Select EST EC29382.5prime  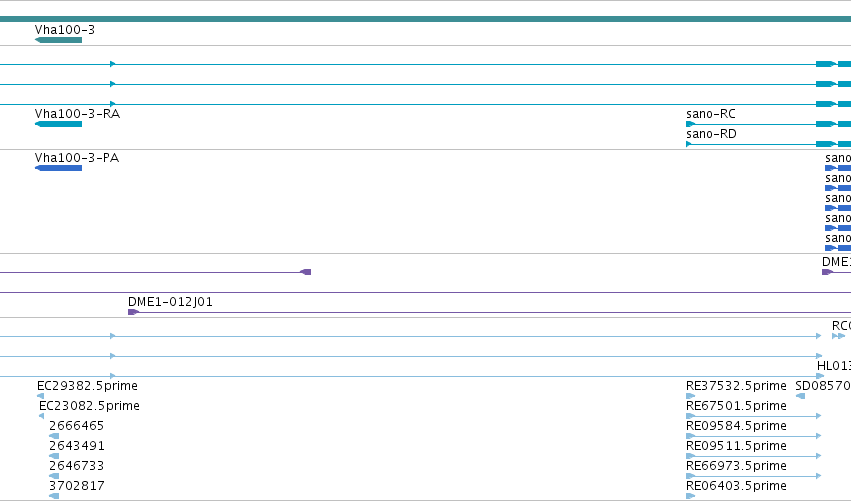point(87,386)
